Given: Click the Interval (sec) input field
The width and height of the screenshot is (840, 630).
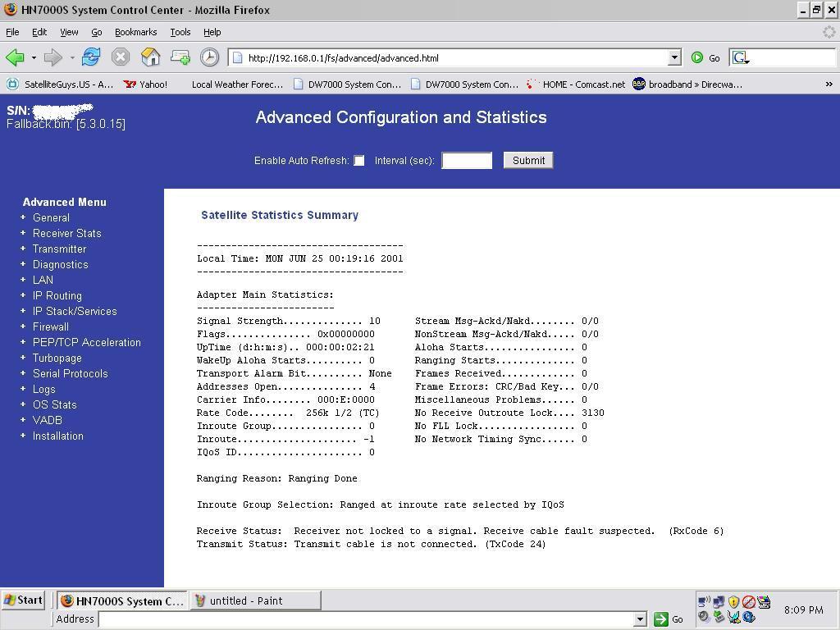Looking at the screenshot, I should click(467, 160).
